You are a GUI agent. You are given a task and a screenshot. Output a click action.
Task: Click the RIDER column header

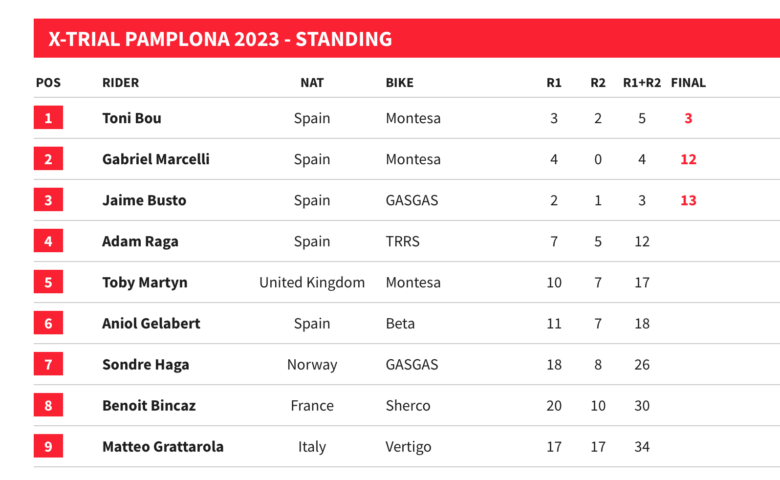click(x=121, y=83)
